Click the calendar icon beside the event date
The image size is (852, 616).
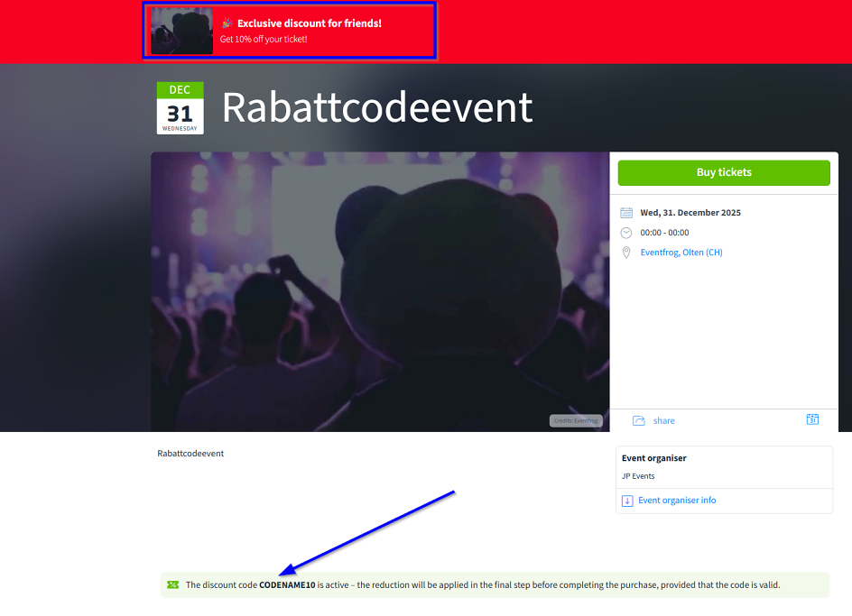point(626,213)
